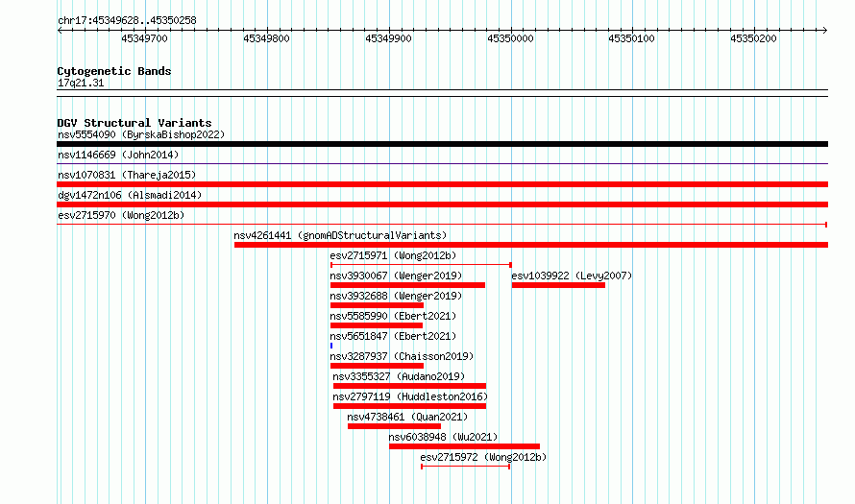Select the red dgv1472n106 variant bar
Viewport: 855px width, 504px height.
(442, 204)
